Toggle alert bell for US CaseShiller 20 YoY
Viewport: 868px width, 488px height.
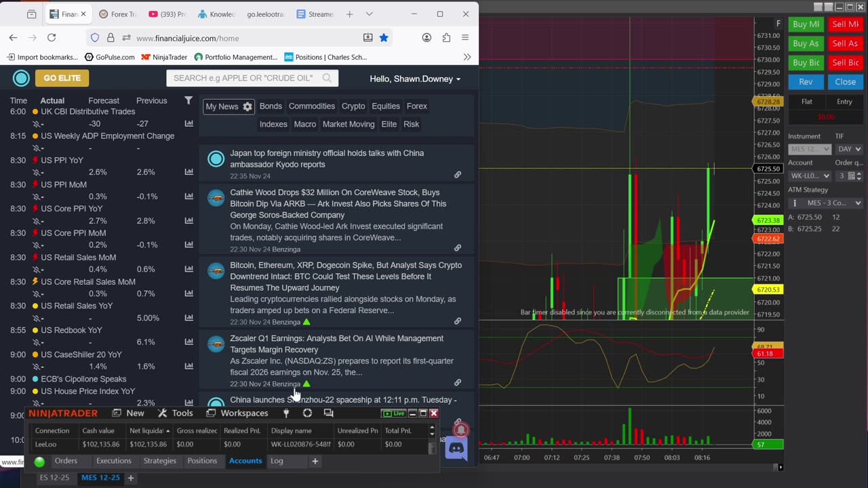tap(37, 367)
